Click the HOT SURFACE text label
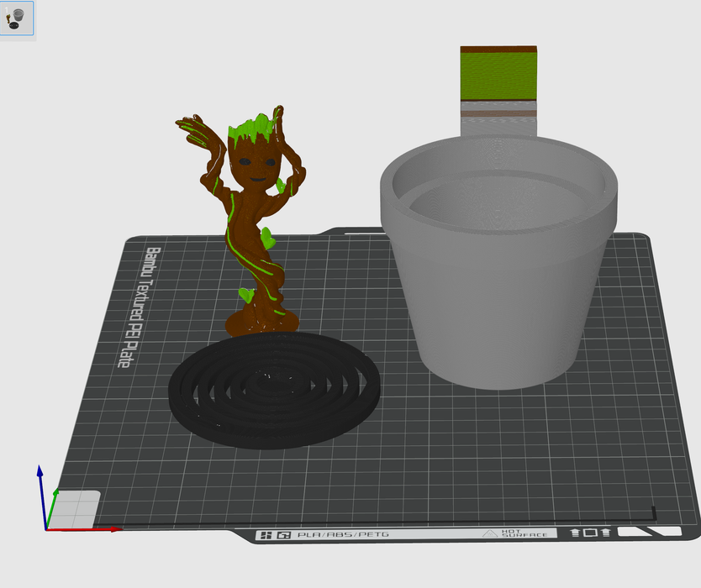This screenshot has height=588, width=701. [524, 533]
